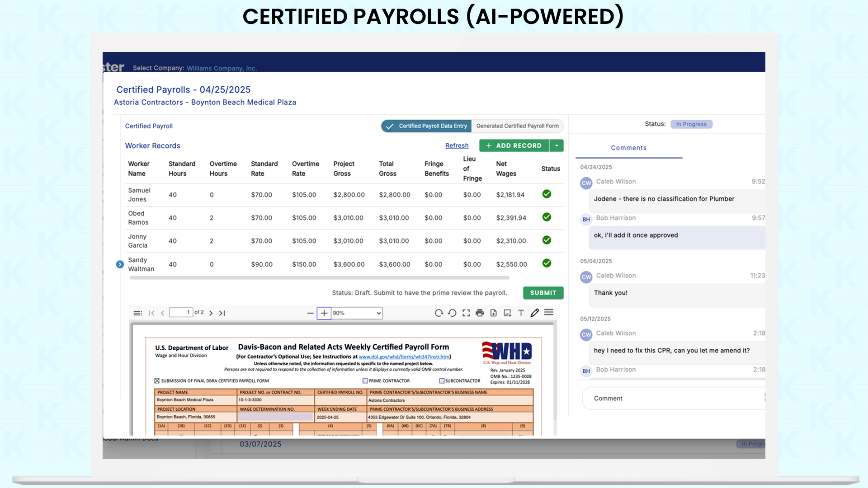Open Add Record dropdown arrow

(557, 145)
